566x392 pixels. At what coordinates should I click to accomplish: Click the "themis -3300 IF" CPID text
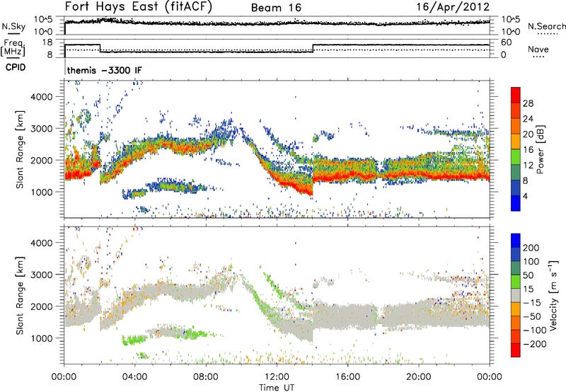pos(105,70)
